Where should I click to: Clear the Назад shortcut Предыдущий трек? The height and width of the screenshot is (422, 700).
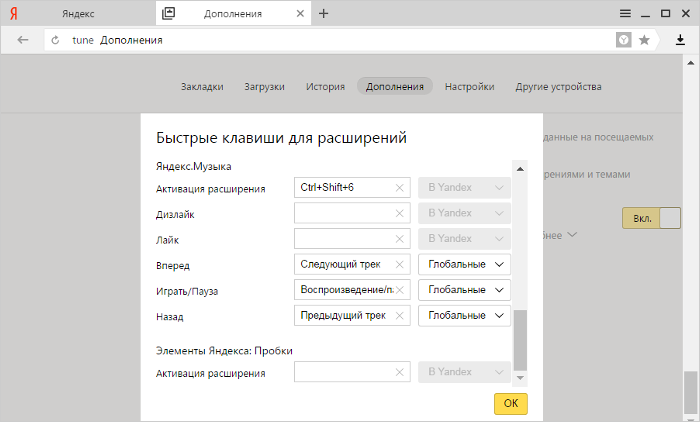[400, 316]
